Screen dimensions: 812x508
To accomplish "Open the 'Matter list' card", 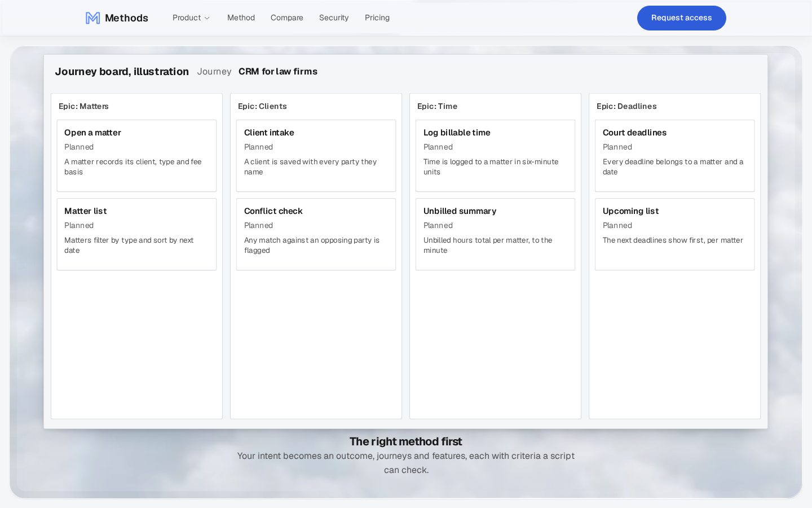I will click(x=136, y=234).
